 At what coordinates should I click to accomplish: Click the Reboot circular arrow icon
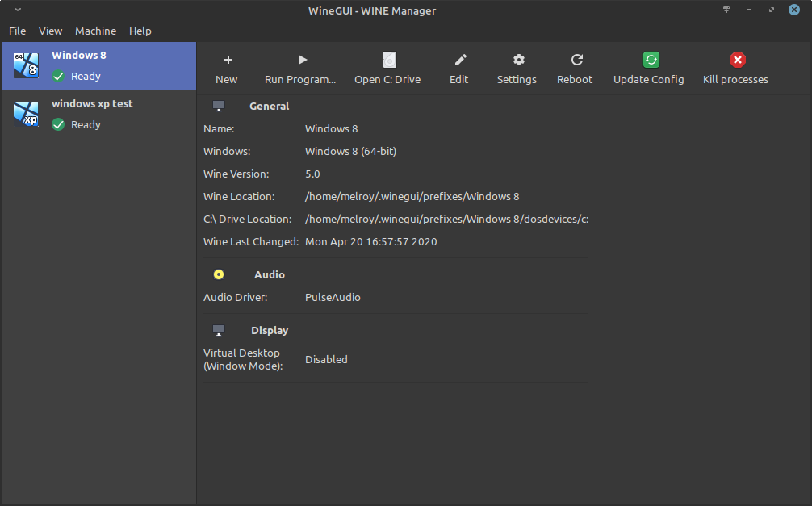[577, 60]
